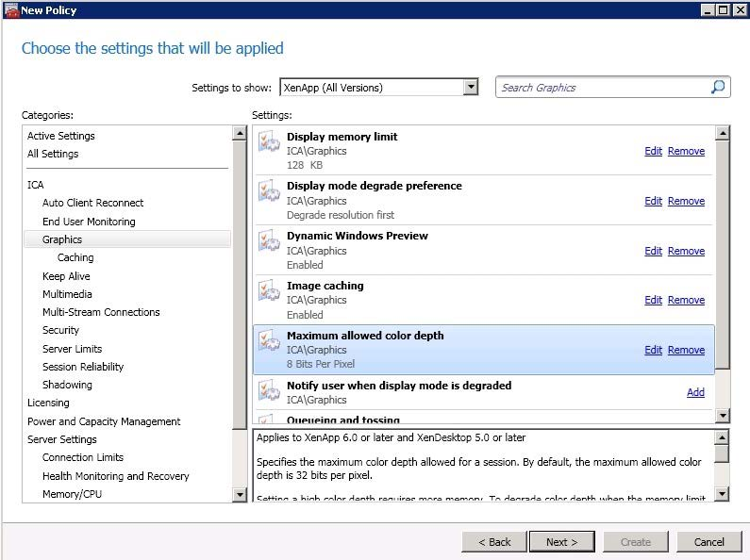Remove Maximum allowed color depth
750x560 pixels.
[x=686, y=350]
